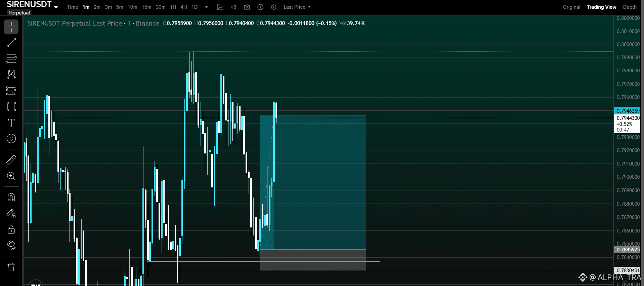Viewport: 644px width, 286px height.
Task: Toggle stay-in-drawing-mode pencil lock
Action: coord(11,214)
